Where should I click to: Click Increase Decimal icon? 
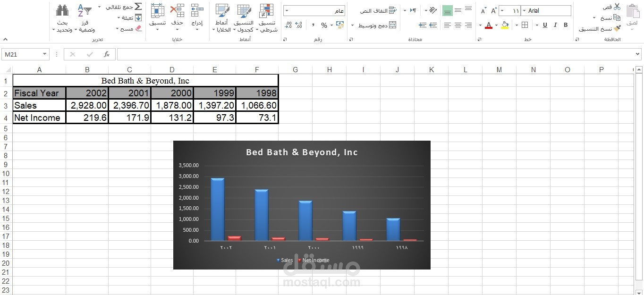(299, 25)
